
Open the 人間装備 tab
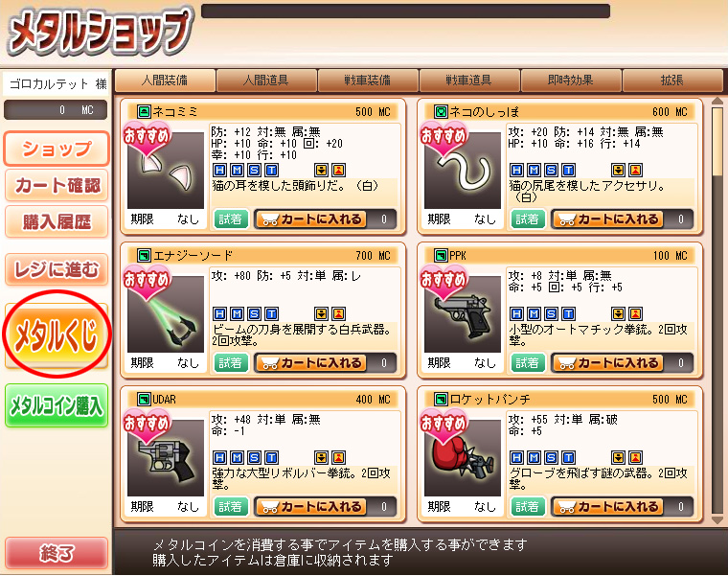click(165, 81)
